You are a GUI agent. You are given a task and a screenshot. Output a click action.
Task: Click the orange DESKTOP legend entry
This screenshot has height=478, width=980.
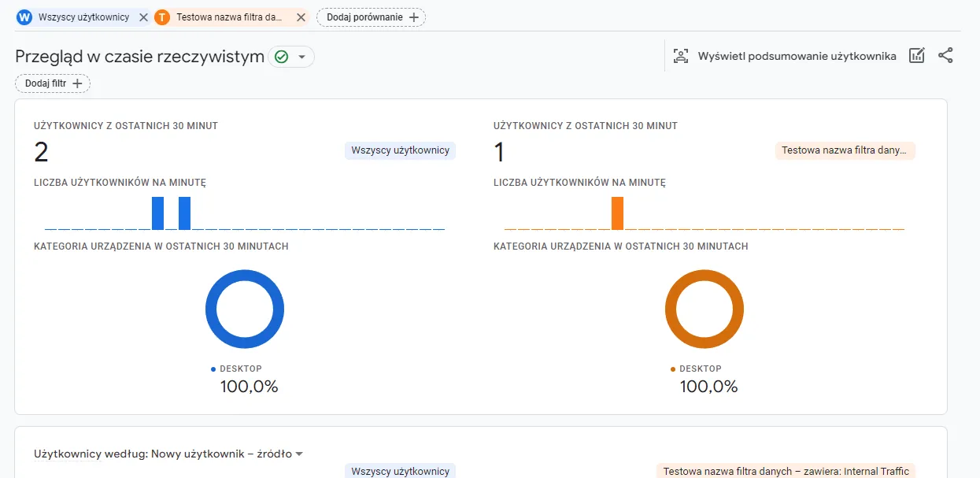(x=697, y=369)
